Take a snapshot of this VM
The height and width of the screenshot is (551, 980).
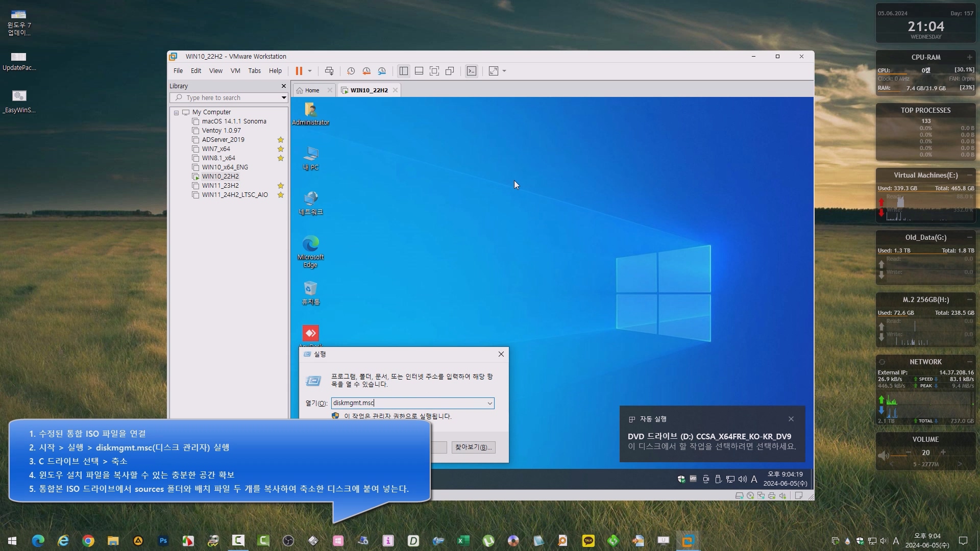351,71
